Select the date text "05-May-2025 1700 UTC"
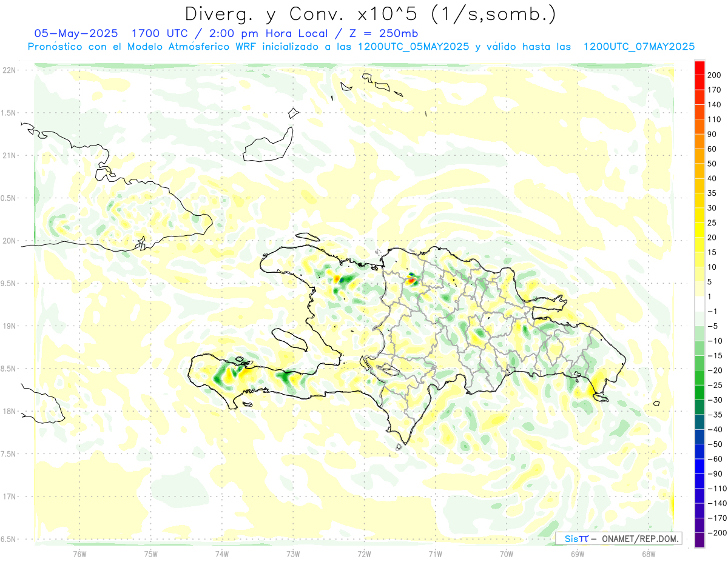Image resolution: width=728 pixels, height=562 pixels. point(111,33)
